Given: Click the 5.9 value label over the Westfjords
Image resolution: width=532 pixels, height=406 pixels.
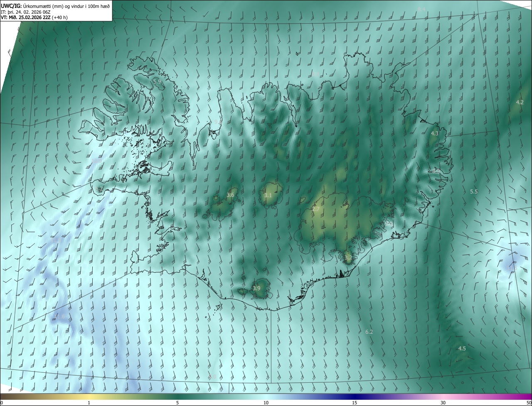Looking at the screenshot, I should [157, 81].
